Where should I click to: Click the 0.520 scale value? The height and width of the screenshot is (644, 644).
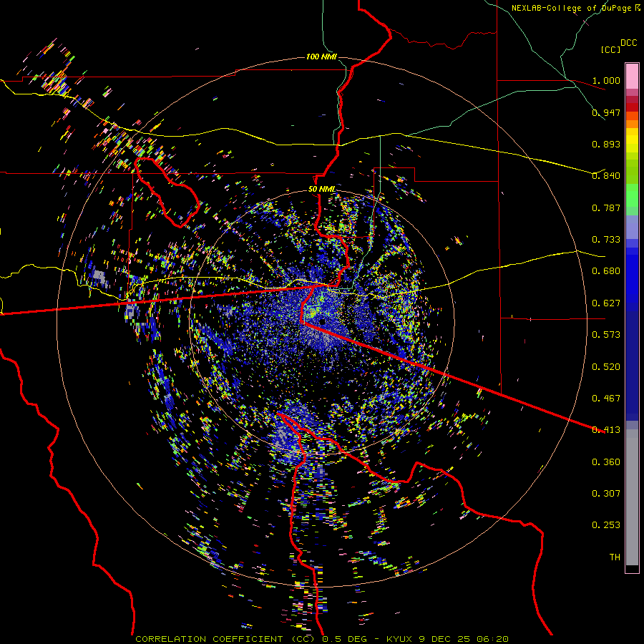click(x=606, y=367)
